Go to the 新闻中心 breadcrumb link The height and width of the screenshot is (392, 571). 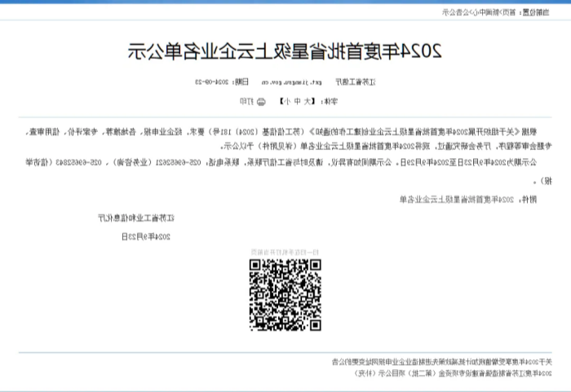(486, 12)
